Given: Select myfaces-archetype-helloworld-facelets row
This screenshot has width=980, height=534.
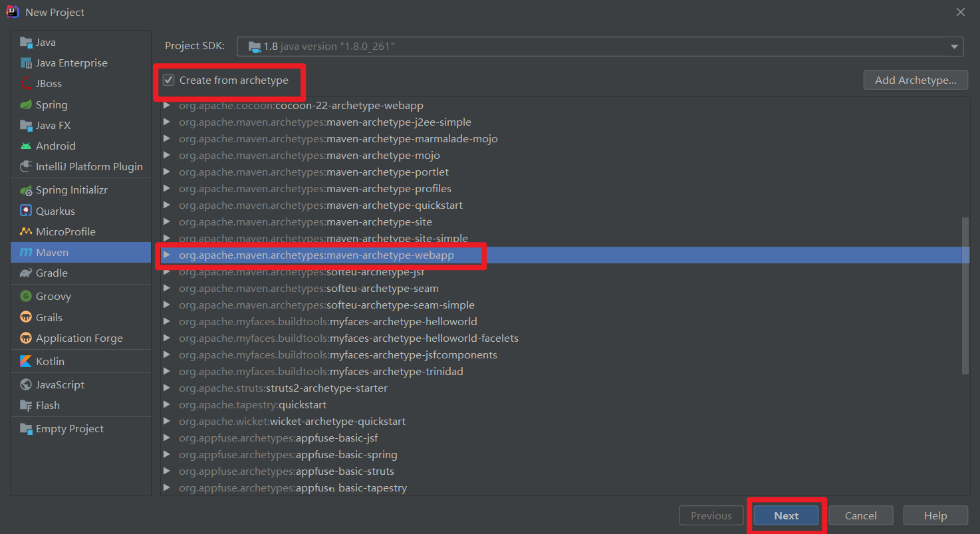Looking at the screenshot, I should coord(565,338).
